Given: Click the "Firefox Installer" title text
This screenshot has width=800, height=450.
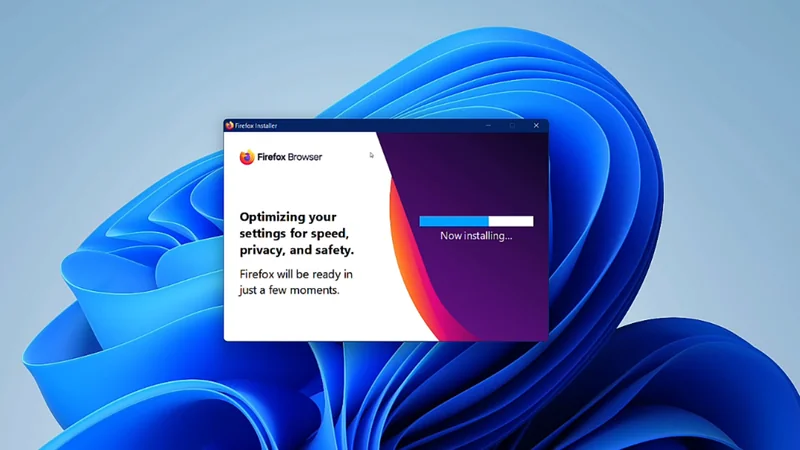Looking at the screenshot, I should point(257,126).
